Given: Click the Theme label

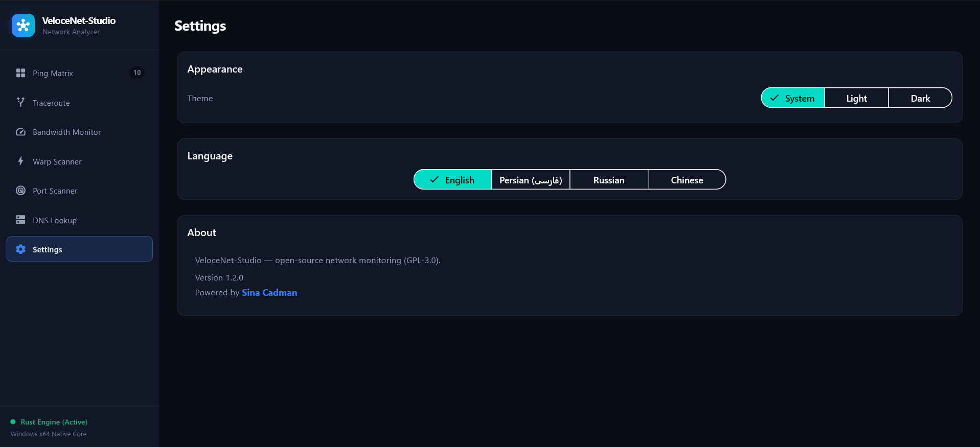Looking at the screenshot, I should click(200, 99).
